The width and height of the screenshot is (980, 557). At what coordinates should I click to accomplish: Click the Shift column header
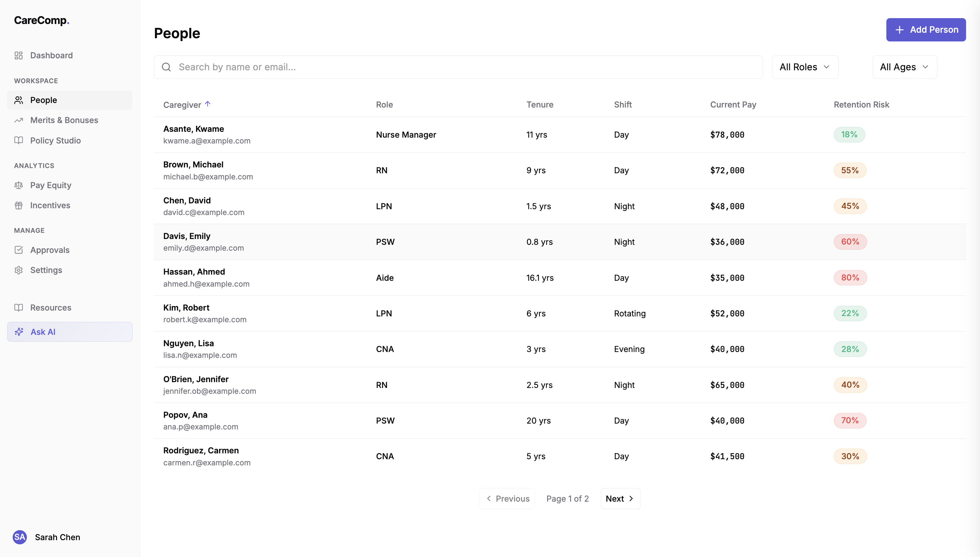click(x=623, y=105)
